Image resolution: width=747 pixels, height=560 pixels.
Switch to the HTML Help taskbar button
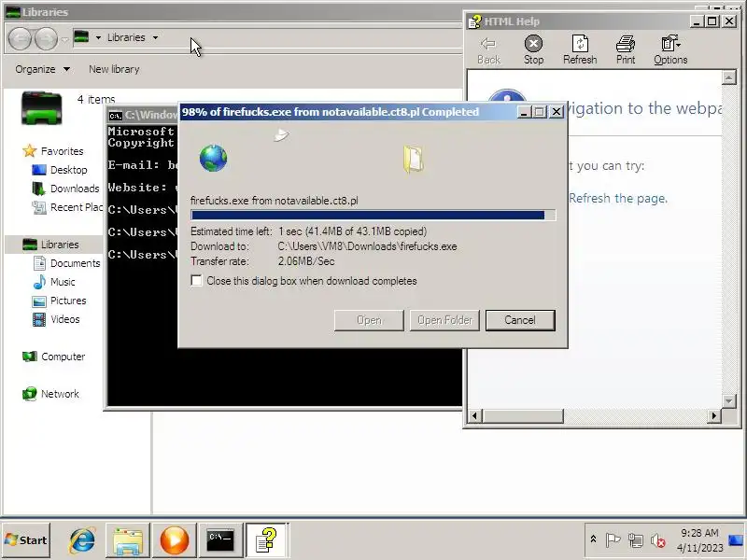[266, 540]
